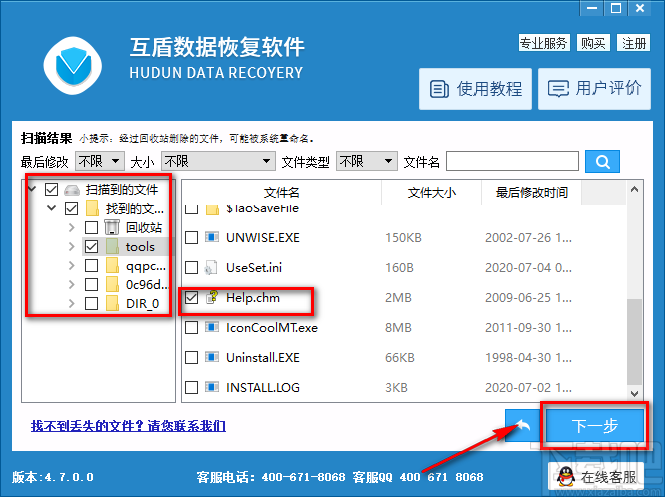Open 在线客服 online support
665x497 pixels.
(596, 477)
